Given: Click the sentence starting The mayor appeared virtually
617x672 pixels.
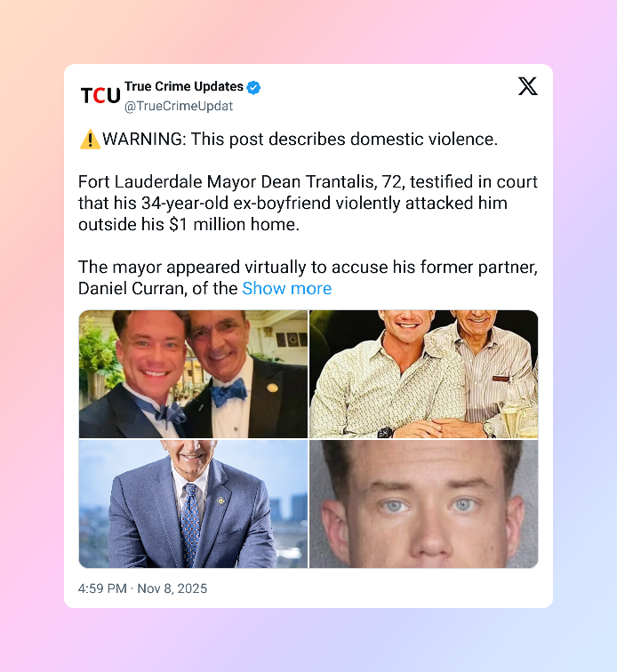Looking at the screenshot, I should 308,277.
